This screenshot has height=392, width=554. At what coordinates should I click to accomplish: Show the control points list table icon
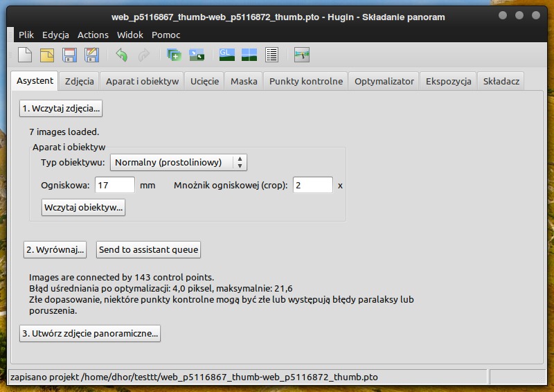point(271,55)
